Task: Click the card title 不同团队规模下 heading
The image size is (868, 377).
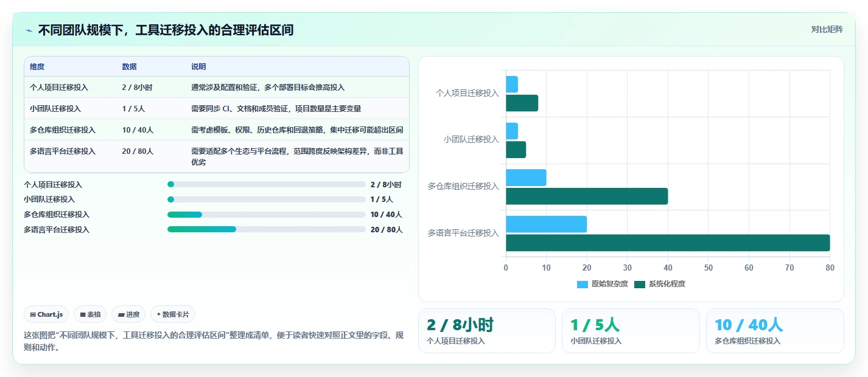Action: click(x=166, y=30)
